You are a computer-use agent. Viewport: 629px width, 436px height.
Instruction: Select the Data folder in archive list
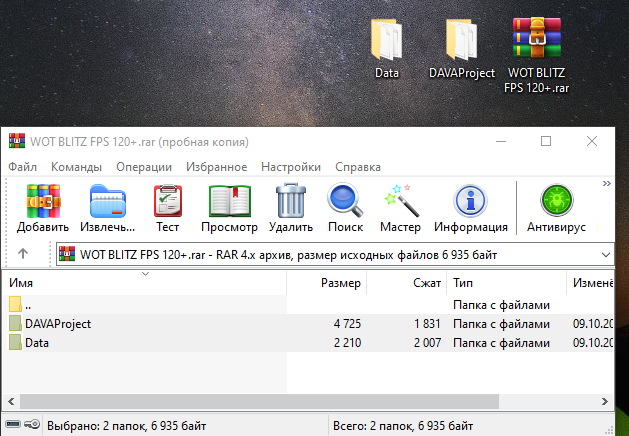pos(308,343)
